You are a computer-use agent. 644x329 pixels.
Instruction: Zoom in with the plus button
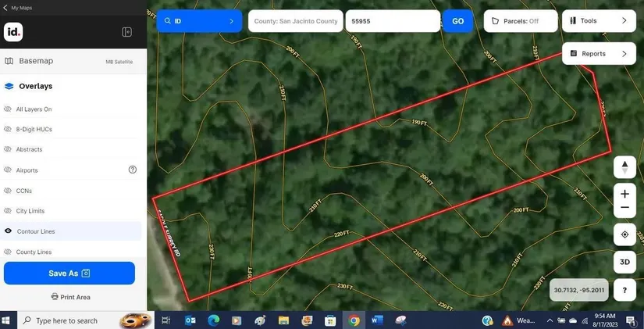[624, 194]
